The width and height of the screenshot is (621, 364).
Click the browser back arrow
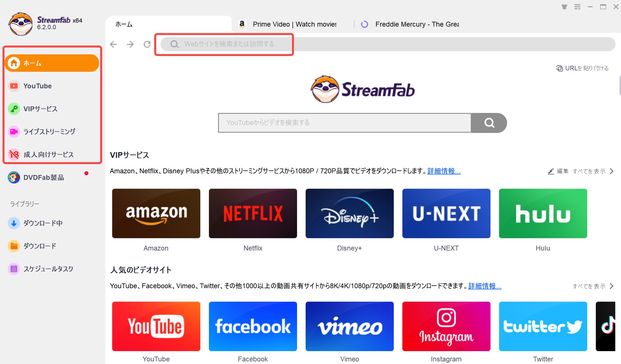(x=114, y=44)
